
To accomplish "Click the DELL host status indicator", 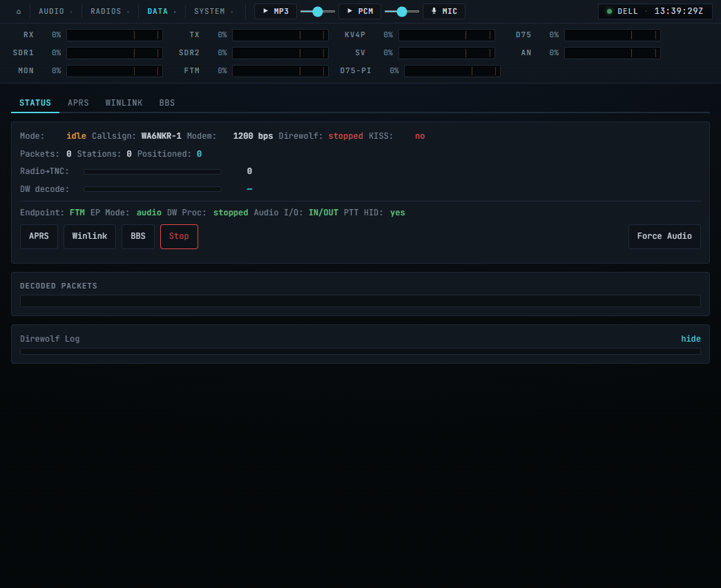I will tap(622, 12).
